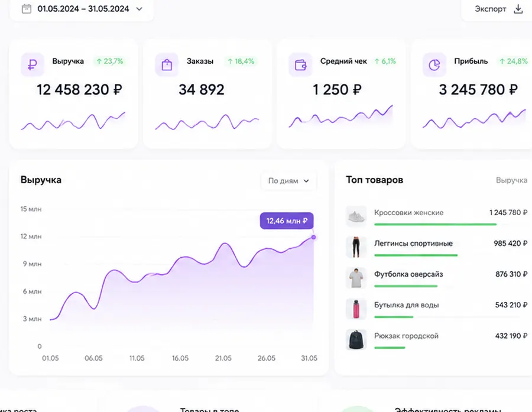The height and width of the screenshot is (412, 532).
Task: Select the profit value 3 245 780 ₽
Action: (478, 90)
